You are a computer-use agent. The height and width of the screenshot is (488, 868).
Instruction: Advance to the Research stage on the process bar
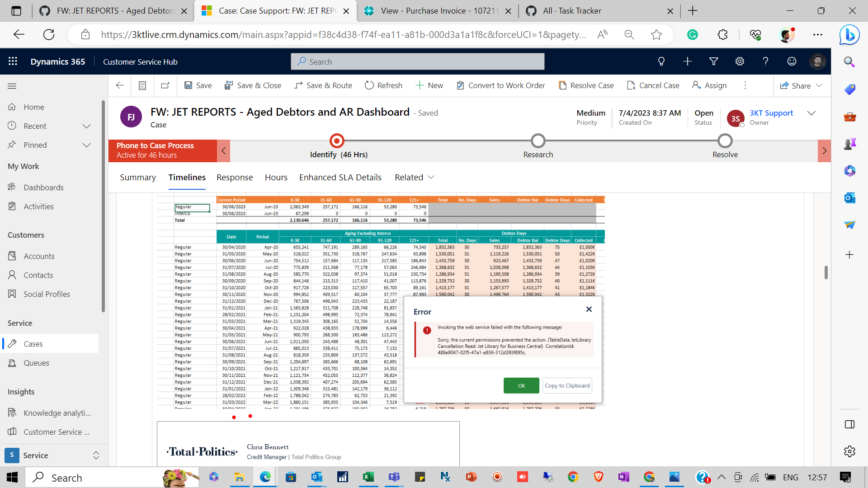coord(538,141)
